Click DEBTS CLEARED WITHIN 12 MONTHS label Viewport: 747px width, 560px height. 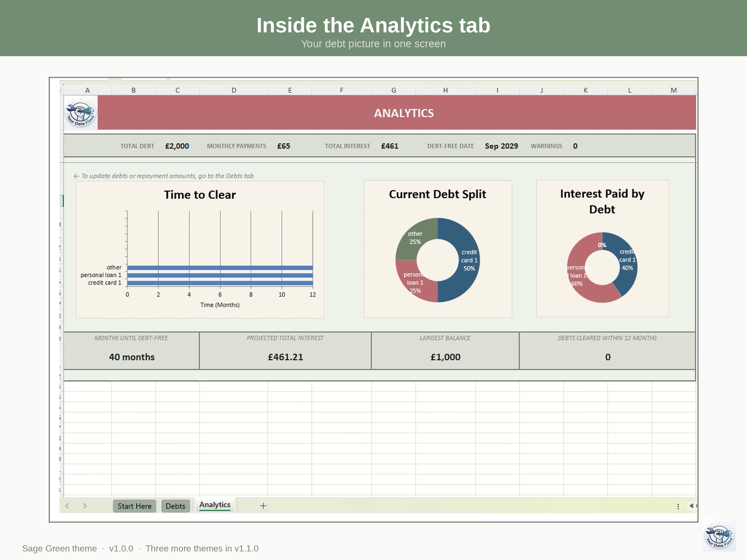coord(607,338)
